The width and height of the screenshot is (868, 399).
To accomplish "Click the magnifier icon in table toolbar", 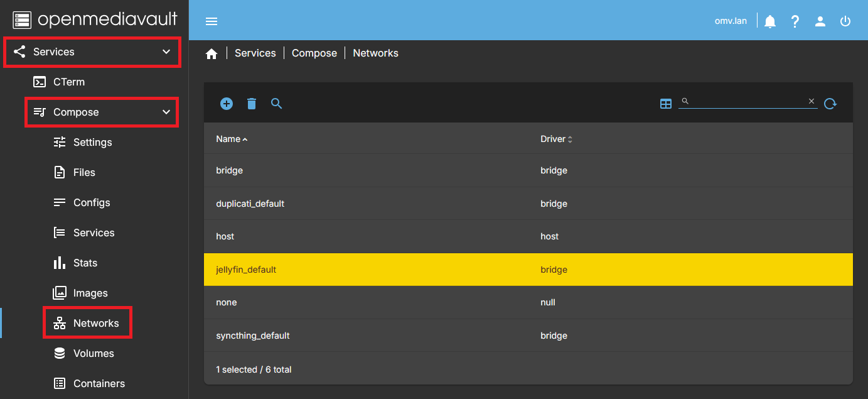I will 277,104.
